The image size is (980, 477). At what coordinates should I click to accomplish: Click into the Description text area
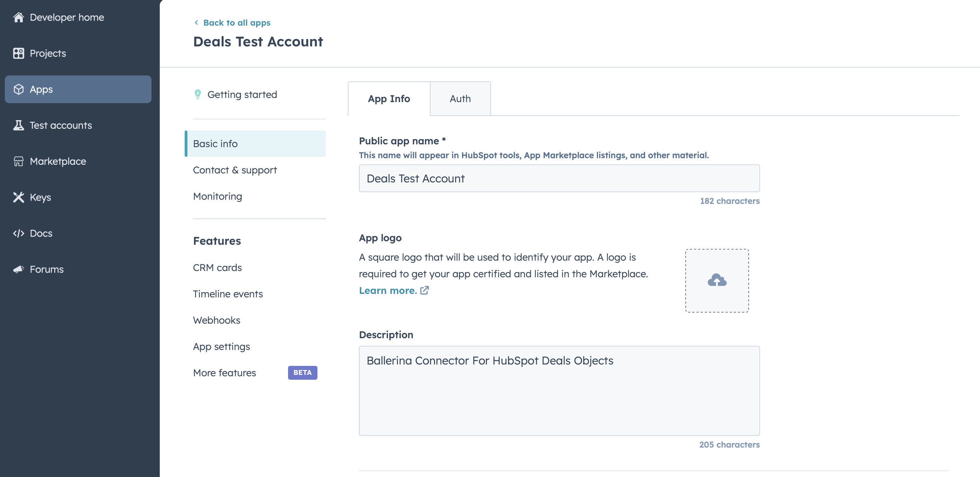pos(559,390)
